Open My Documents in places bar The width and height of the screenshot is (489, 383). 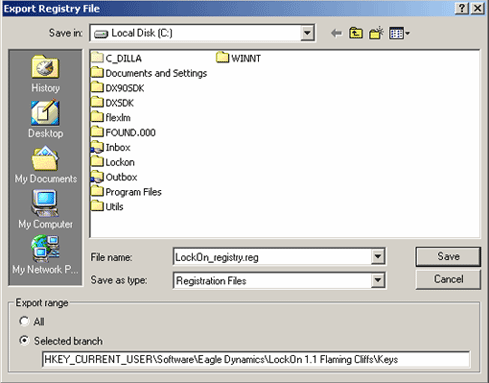click(x=46, y=165)
